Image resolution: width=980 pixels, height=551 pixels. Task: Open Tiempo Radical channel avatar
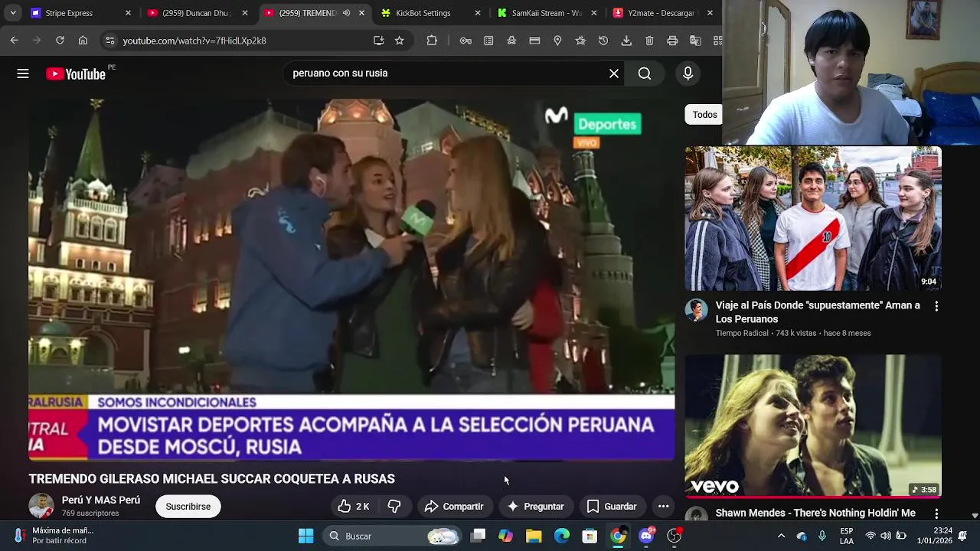tap(697, 310)
